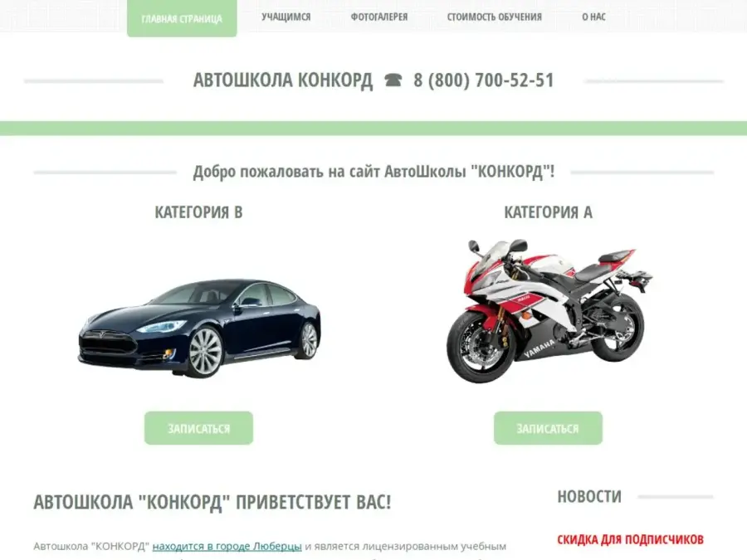The height and width of the screenshot is (560, 747).
Task: Open the О нас menu item
Action: pos(593,17)
